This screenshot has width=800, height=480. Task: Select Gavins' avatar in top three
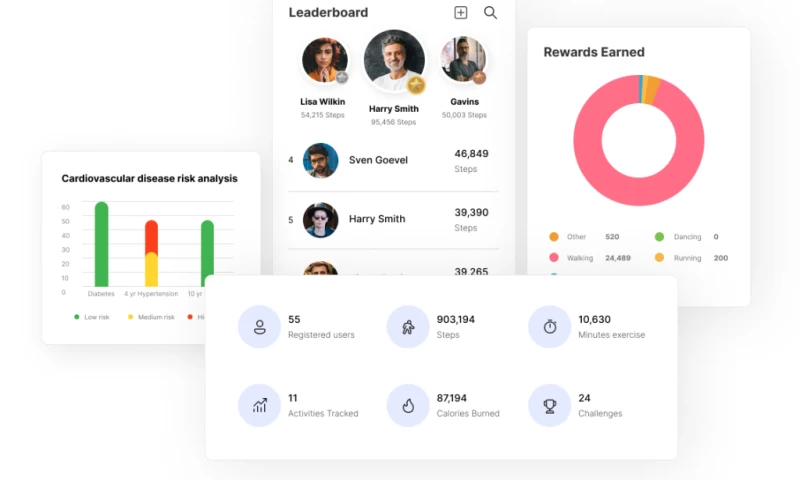463,60
